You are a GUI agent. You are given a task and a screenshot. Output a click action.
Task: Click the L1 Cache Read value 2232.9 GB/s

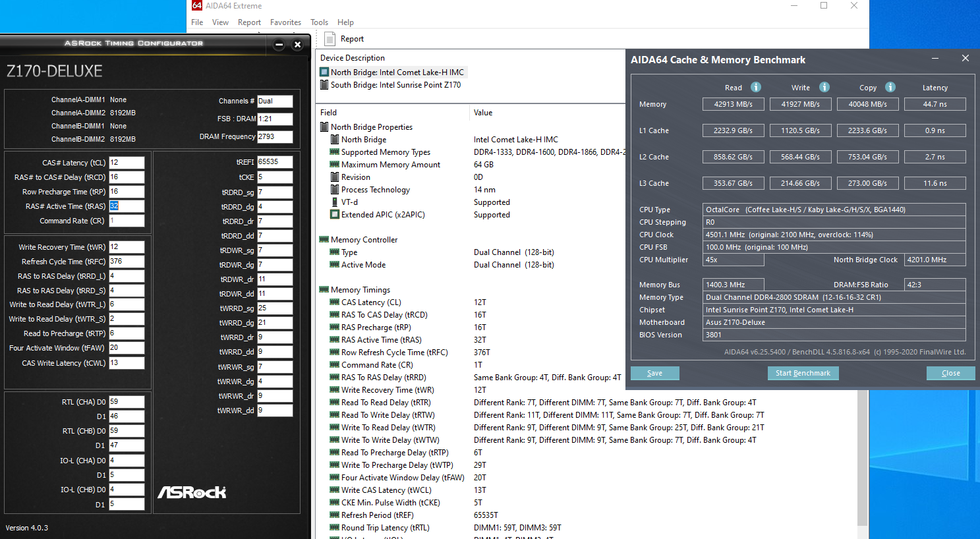(x=734, y=130)
